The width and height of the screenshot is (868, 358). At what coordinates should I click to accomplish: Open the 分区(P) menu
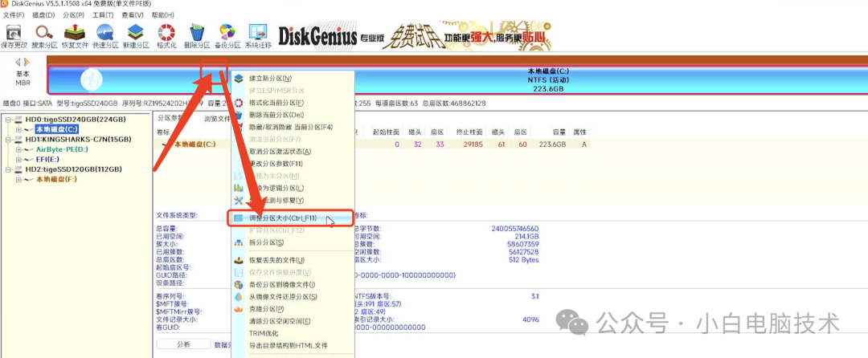point(74,14)
